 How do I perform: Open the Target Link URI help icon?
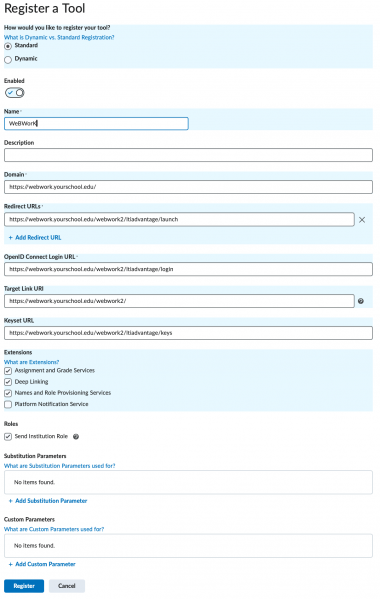pos(361,301)
